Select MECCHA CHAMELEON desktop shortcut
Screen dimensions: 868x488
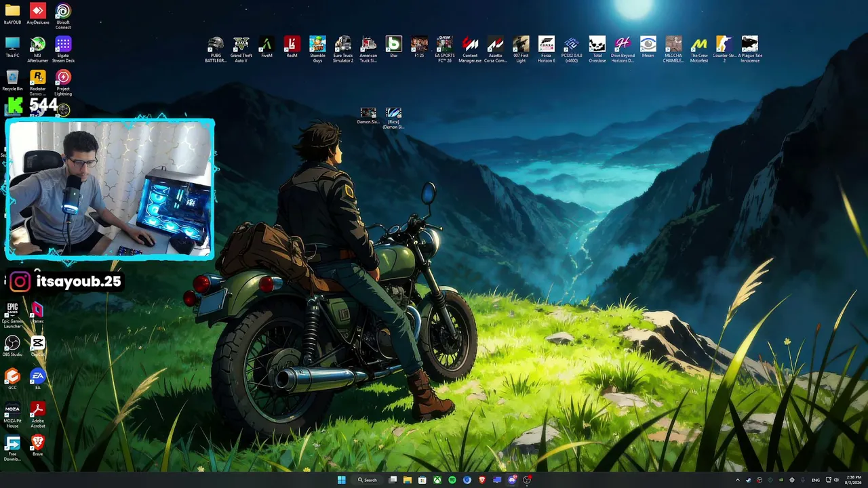[x=673, y=49]
